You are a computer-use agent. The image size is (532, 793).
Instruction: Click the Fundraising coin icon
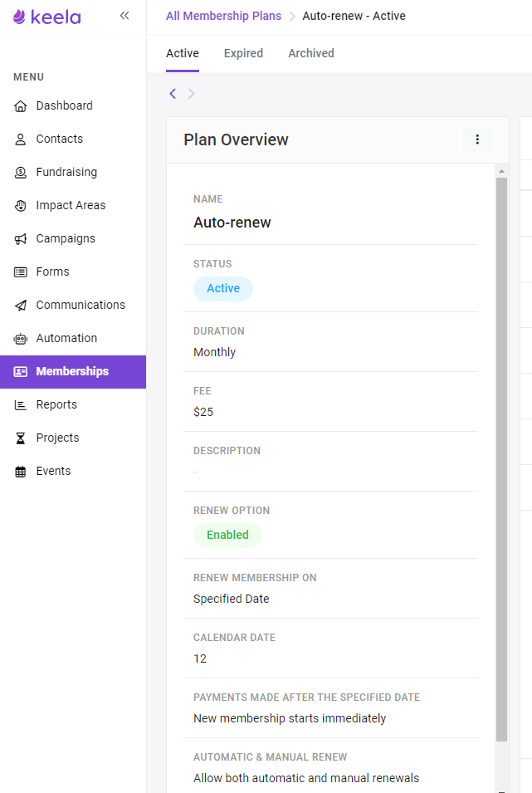(x=20, y=173)
